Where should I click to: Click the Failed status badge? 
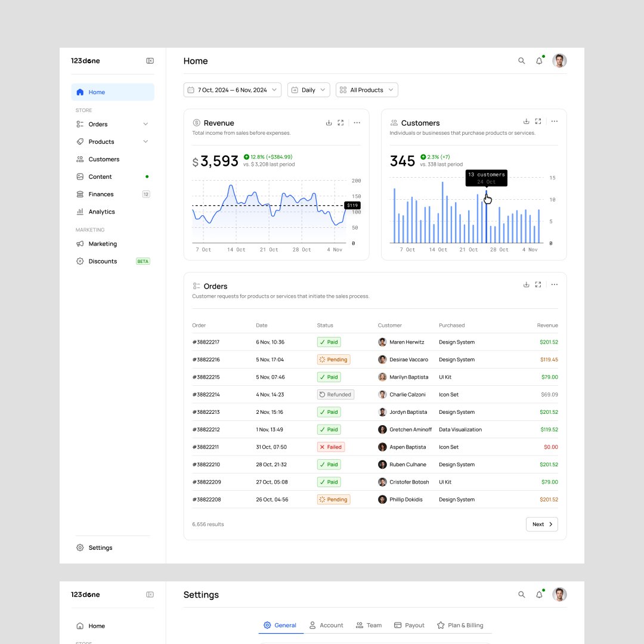(x=330, y=447)
